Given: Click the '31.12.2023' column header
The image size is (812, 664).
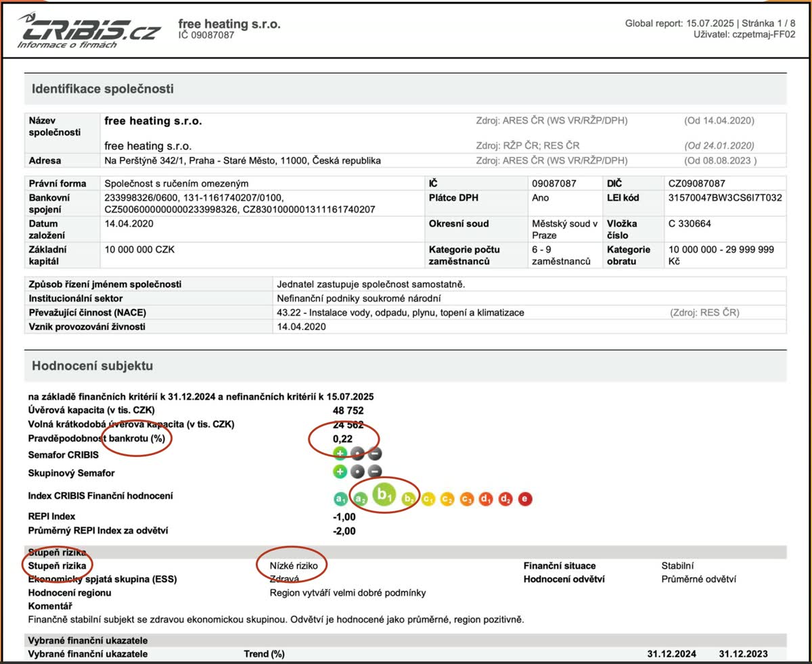Looking at the screenshot, I should (x=743, y=654).
